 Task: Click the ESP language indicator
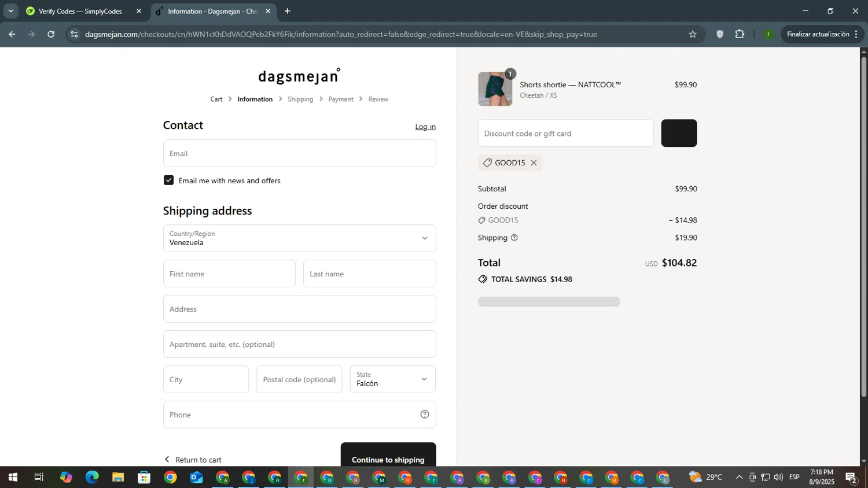tap(795, 478)
